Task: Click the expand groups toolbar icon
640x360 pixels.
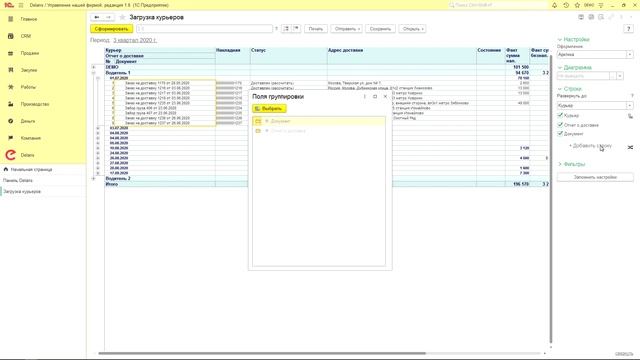Action: click(286, 29)
